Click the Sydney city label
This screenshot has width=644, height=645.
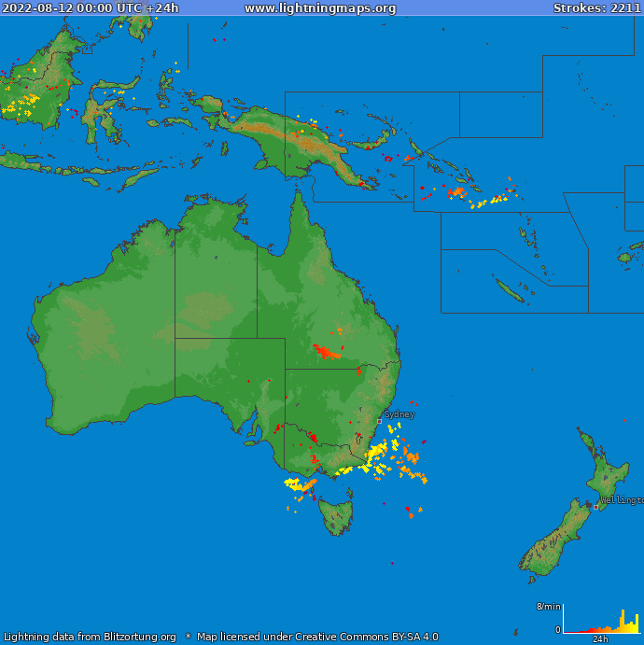point(399,414)
